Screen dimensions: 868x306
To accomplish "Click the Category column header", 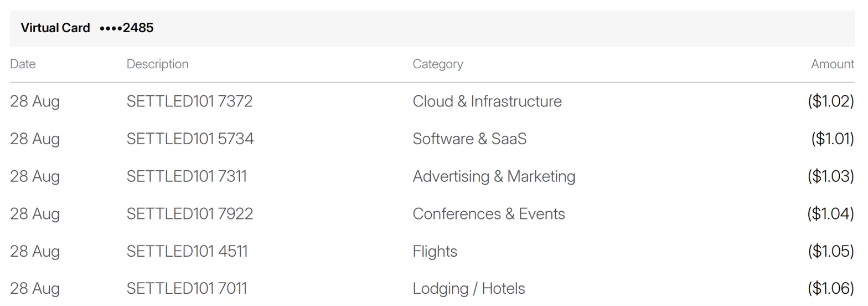I will 438,64.
